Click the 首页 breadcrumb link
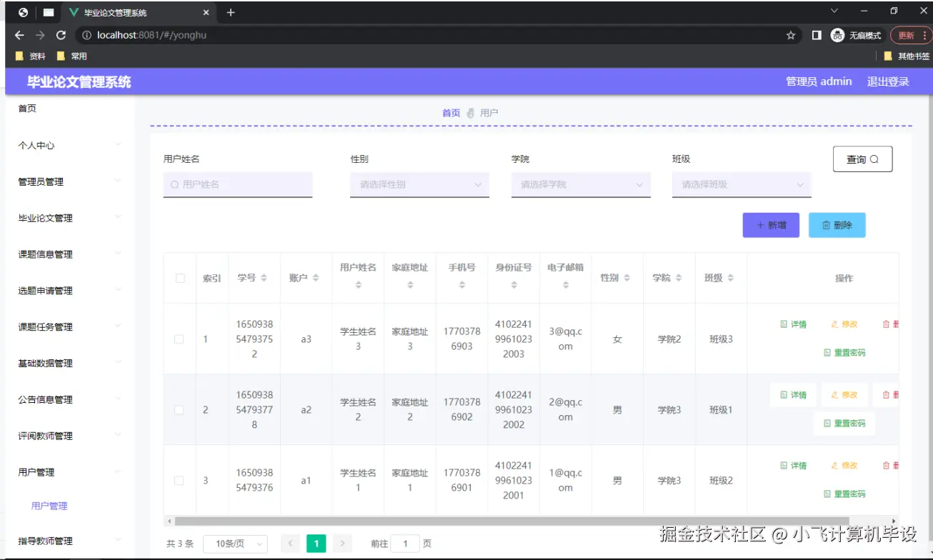This screenshot has height=560, width=933. 451,113
